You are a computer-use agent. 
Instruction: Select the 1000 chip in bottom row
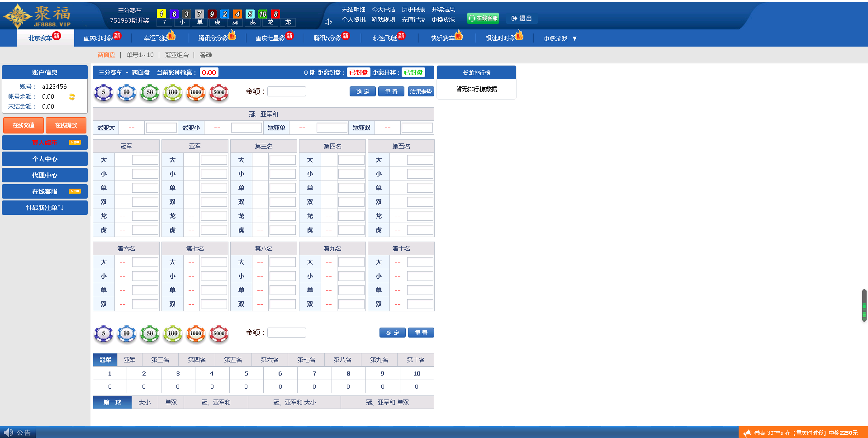[x=196, y=333]
